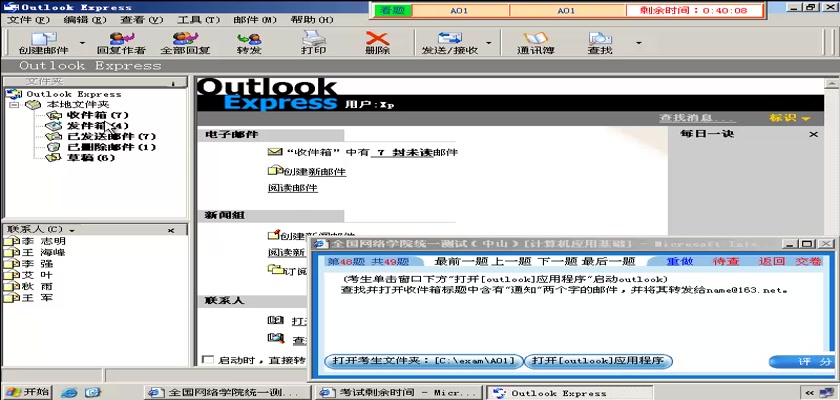Switch to 考试剩余时间 taskbar window
Viewport: 840px width, 400px height.
398,393
